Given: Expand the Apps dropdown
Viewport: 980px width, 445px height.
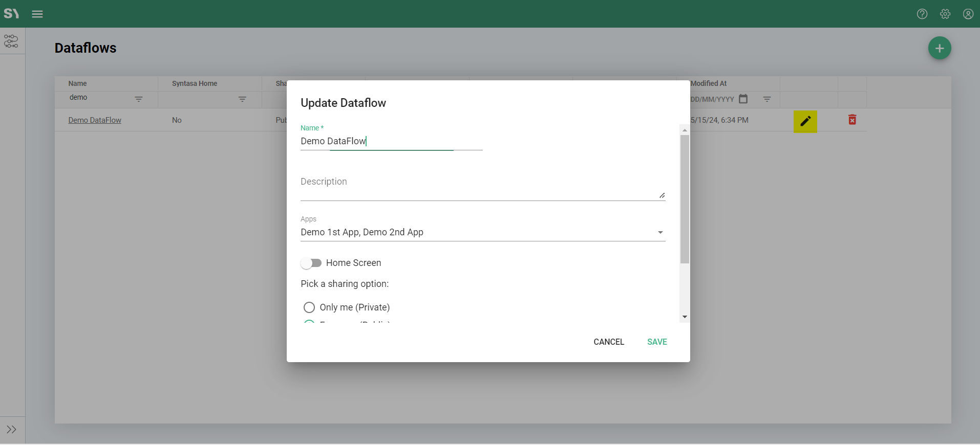Looking at the screenshot, I should tap(660, 232).
